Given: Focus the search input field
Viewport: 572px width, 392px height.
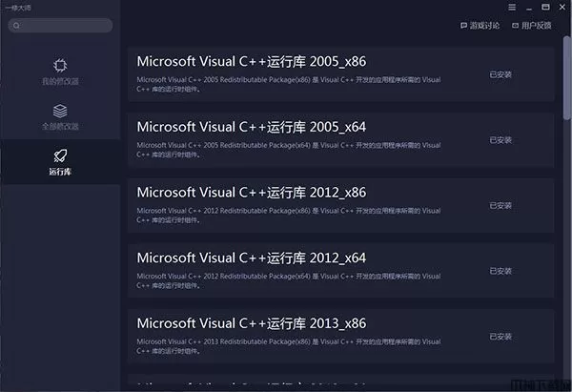Looking at the screenshot, I should click(60, 26).
